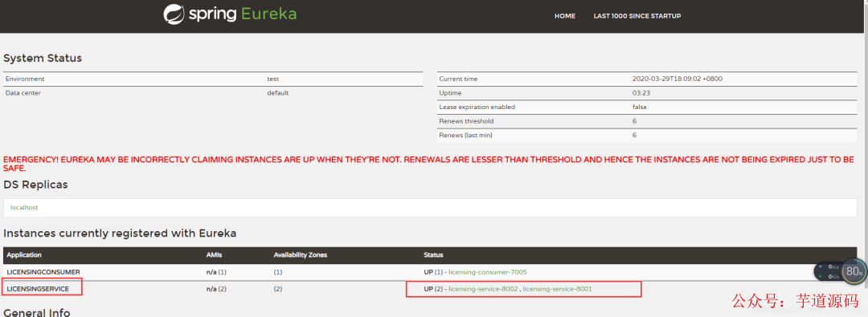Select the LICENSINGCONSUMER application cell
This screenshot has width=868, height=317.
click(43, 272)
